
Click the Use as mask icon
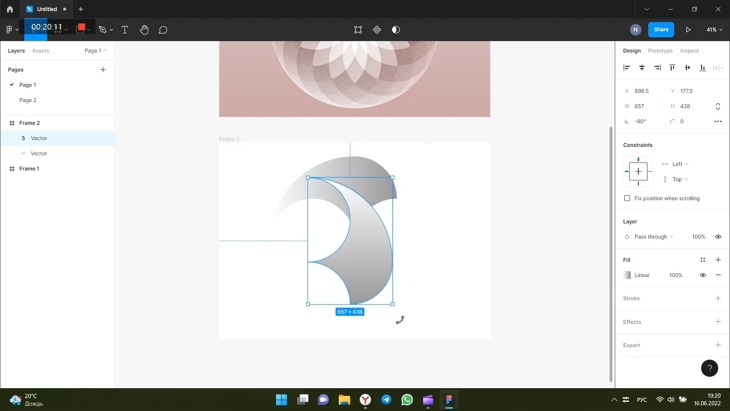tap(396, 30)
